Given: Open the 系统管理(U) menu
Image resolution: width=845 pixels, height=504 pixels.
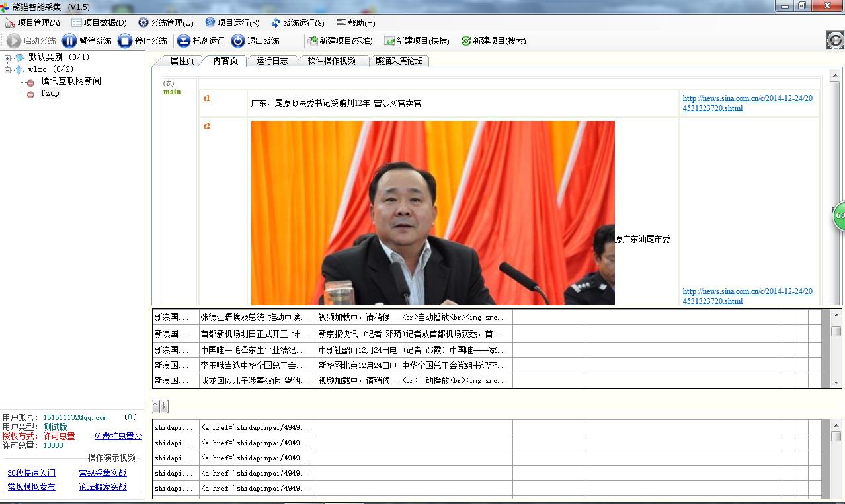Looking at the screenshot, I should [166, 23].
